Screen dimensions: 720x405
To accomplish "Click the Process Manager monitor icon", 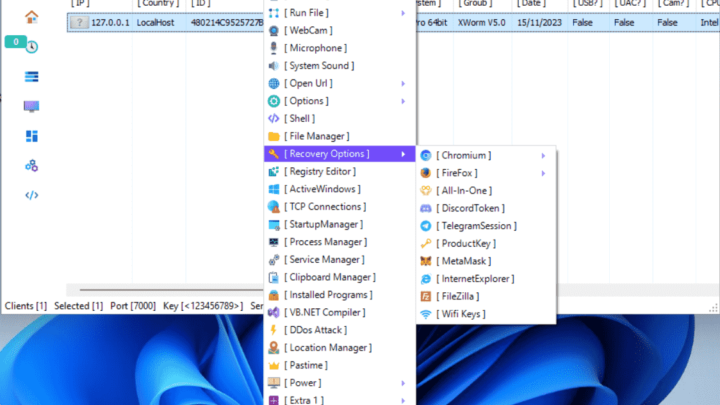I will (274, 242).
